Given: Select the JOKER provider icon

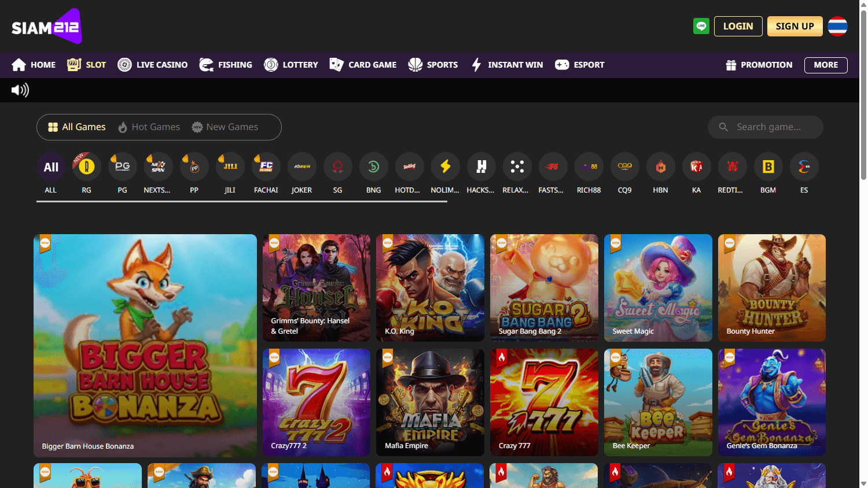Looking at the screenshot, I should 301,166.
